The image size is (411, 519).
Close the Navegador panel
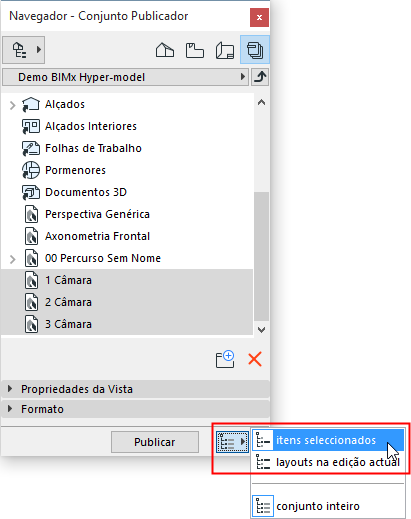(x=259, y=17)
